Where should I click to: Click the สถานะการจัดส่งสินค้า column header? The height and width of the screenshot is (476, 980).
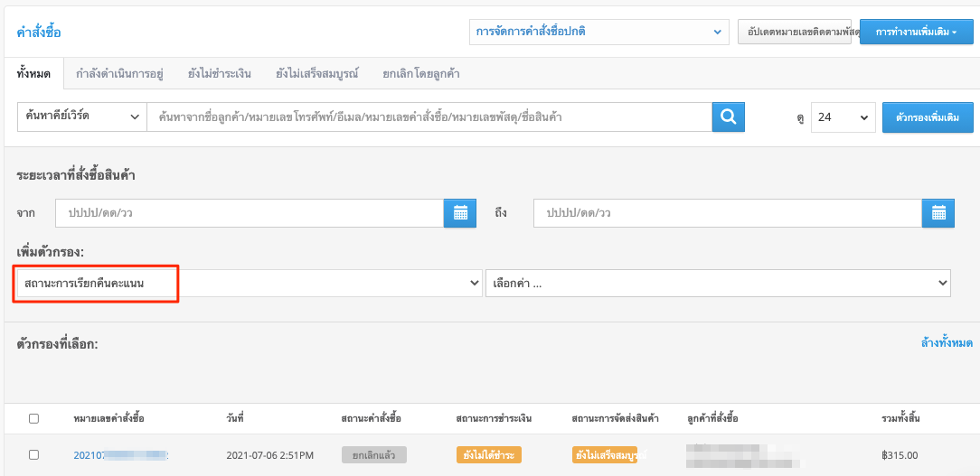(x=615, y=418)
